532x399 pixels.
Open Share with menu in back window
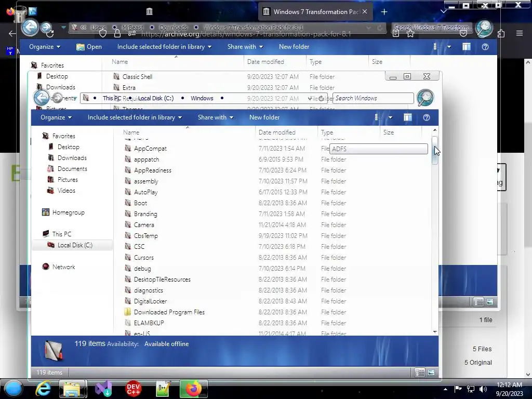245,47
